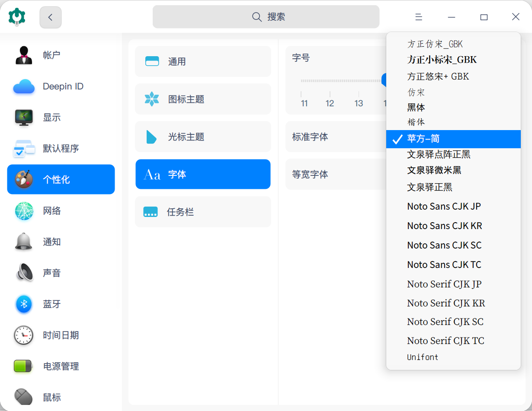Select the Network globe icon
The width and height of the screenshot is (532, 411).
tap(24, 211)
